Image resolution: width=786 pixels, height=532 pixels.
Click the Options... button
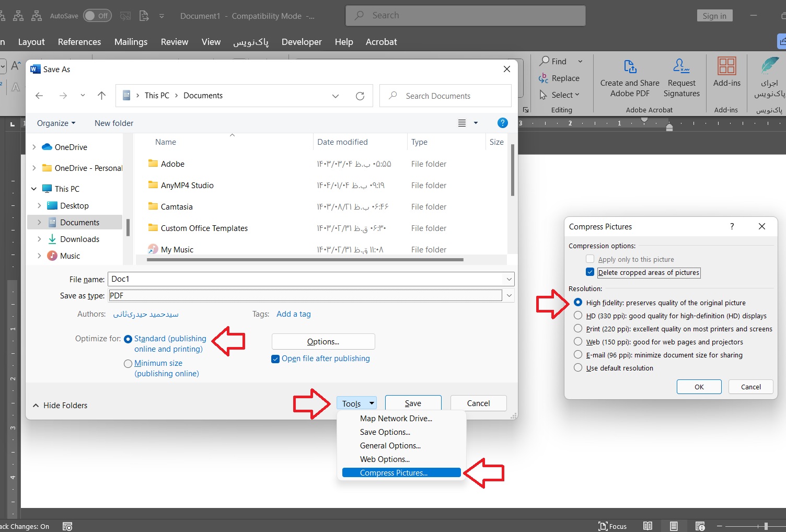[323, 342]
